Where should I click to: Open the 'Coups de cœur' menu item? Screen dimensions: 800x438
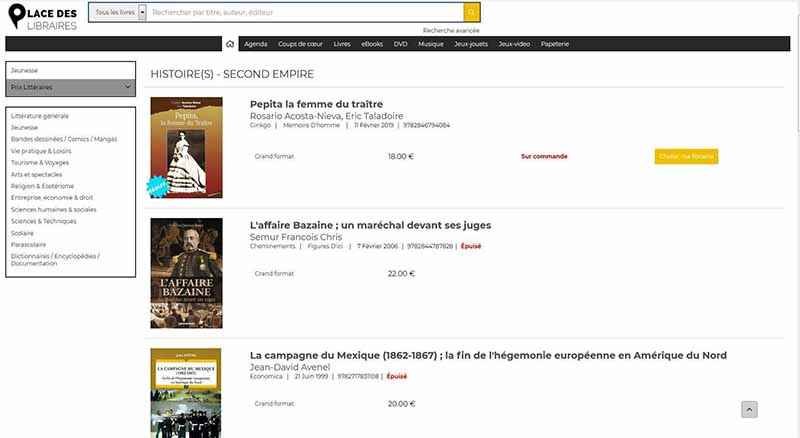click(x=301, y=44)
